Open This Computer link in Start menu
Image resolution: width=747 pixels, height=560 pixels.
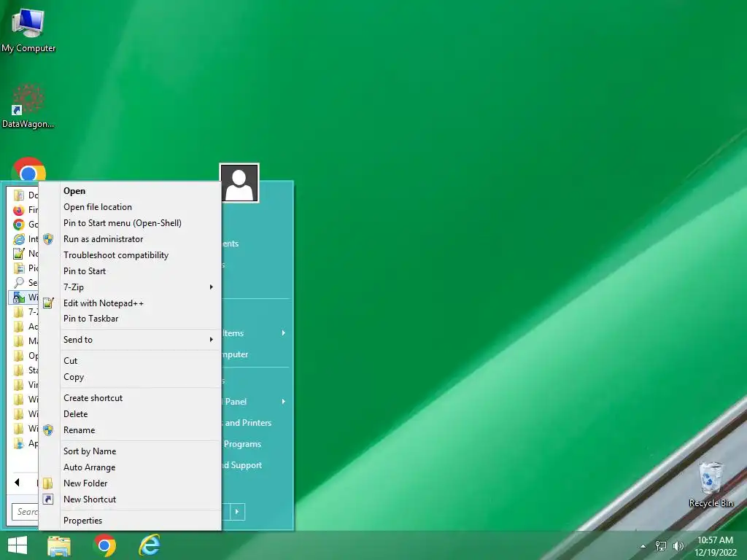[x=236, y=354]
